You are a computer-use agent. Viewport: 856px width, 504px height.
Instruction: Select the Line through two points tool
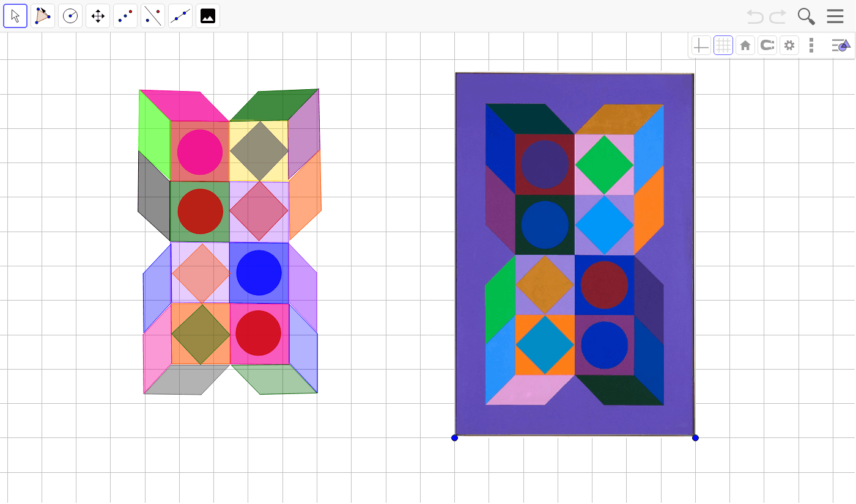point(180,16)
